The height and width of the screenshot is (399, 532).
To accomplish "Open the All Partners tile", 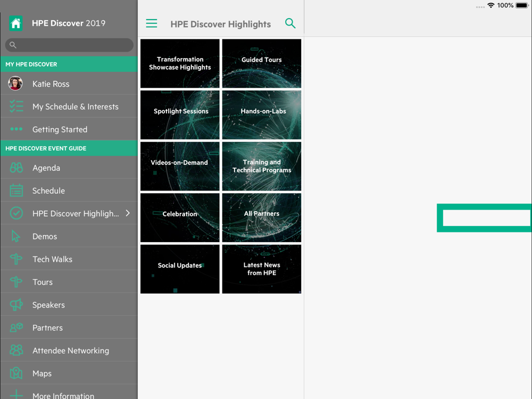I will [x=262, y=218].
